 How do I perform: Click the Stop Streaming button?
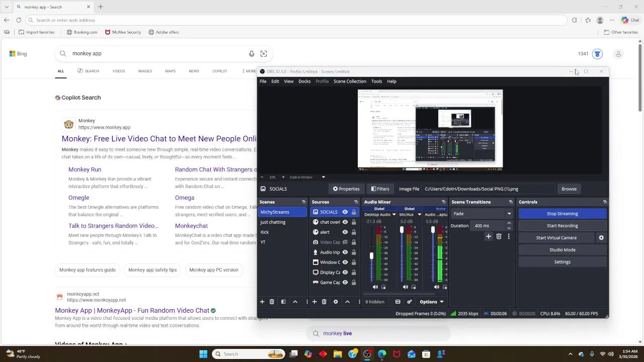[x=562, y=214]
